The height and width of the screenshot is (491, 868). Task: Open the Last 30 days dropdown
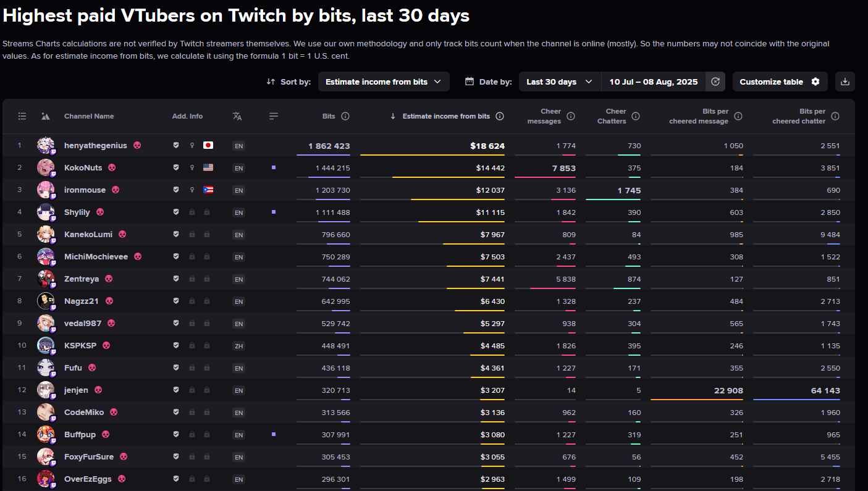point(560,82)
